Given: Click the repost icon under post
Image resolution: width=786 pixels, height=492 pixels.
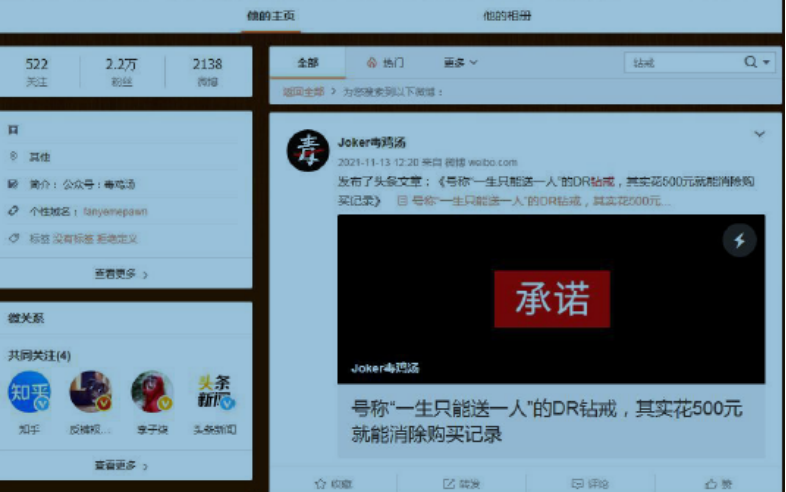Looking at the screenshot, I should coord(449,483).
